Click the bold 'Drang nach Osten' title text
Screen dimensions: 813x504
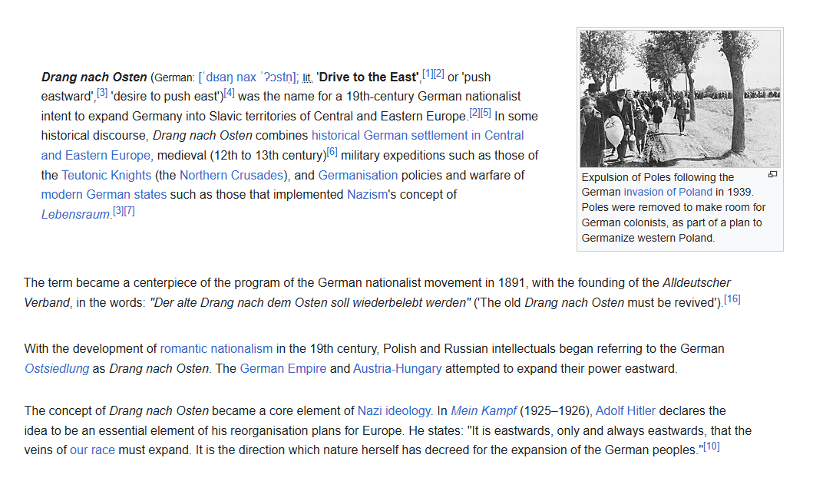(94, 77)
